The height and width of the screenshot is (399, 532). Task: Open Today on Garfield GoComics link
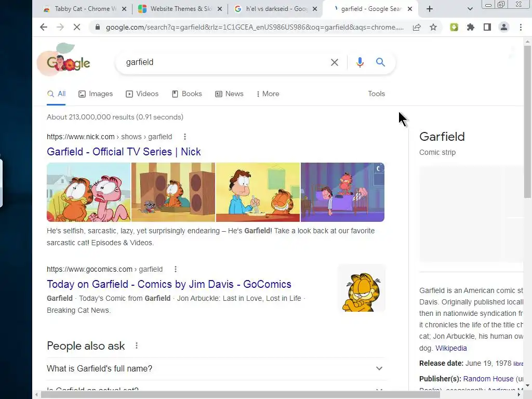(x=169, y=284)
